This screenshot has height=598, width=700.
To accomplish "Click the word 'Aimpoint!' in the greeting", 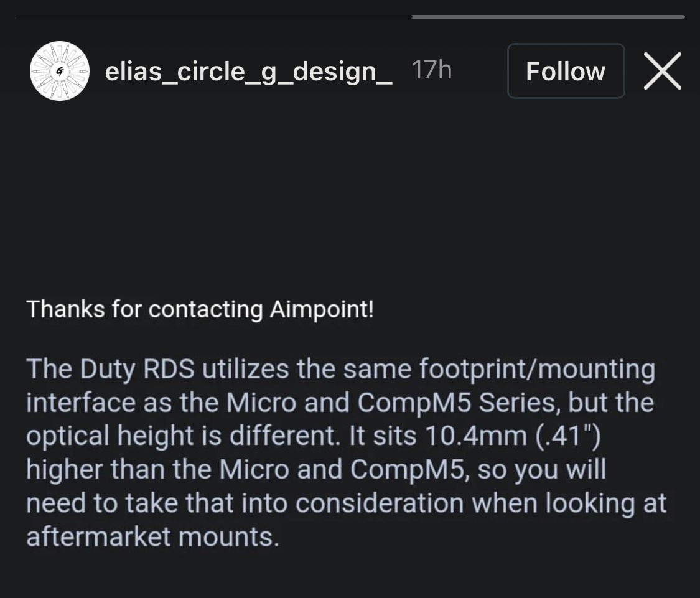I will pos(322,309).
